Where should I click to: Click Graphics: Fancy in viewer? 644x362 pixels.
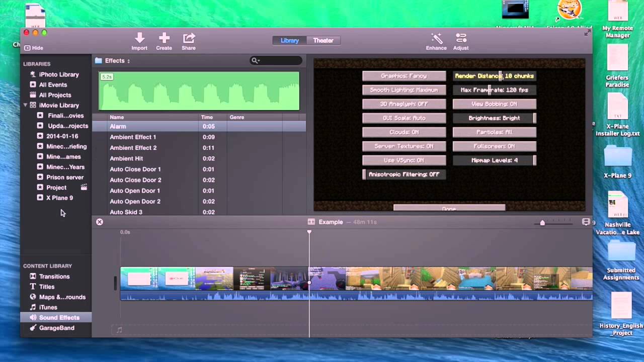(404, 76)
